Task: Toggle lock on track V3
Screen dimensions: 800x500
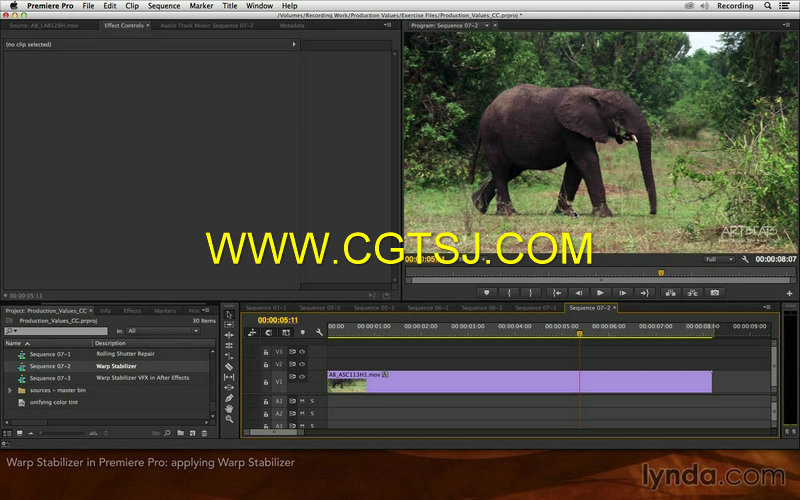Action: coord(266,352)
